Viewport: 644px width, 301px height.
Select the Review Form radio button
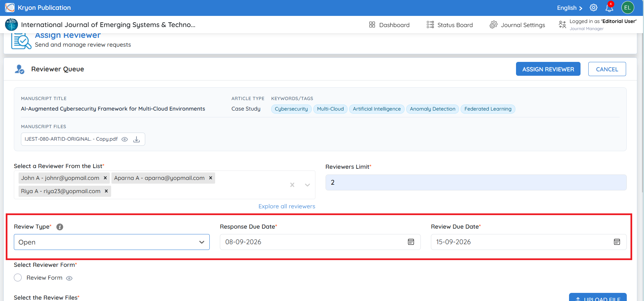click(x=18, y=278)
